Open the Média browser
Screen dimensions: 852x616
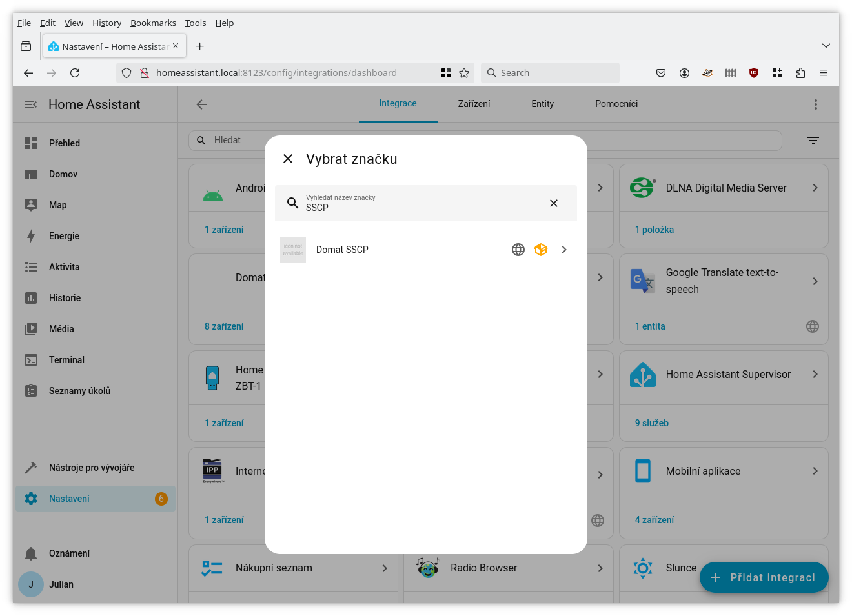pyautogui.click(x=96, y=329)
